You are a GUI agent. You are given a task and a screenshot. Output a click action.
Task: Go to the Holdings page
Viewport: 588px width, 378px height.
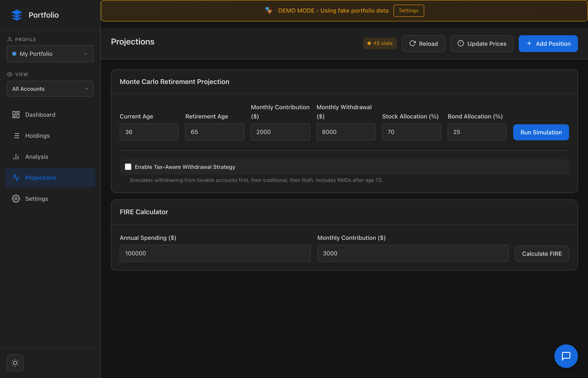(37, 136)
